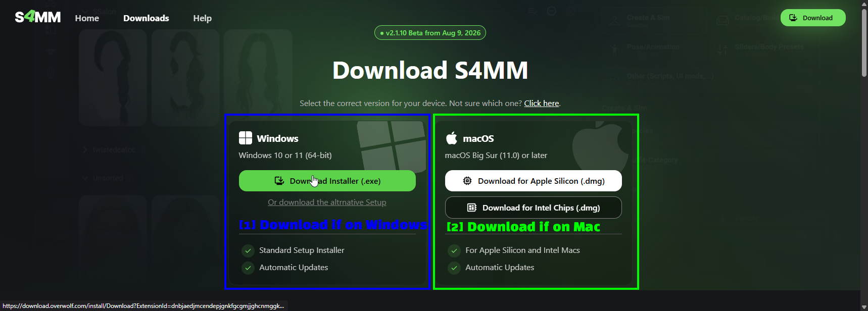Click checkmark beside Apple Silicon and Intel Macs

(454, 250)
